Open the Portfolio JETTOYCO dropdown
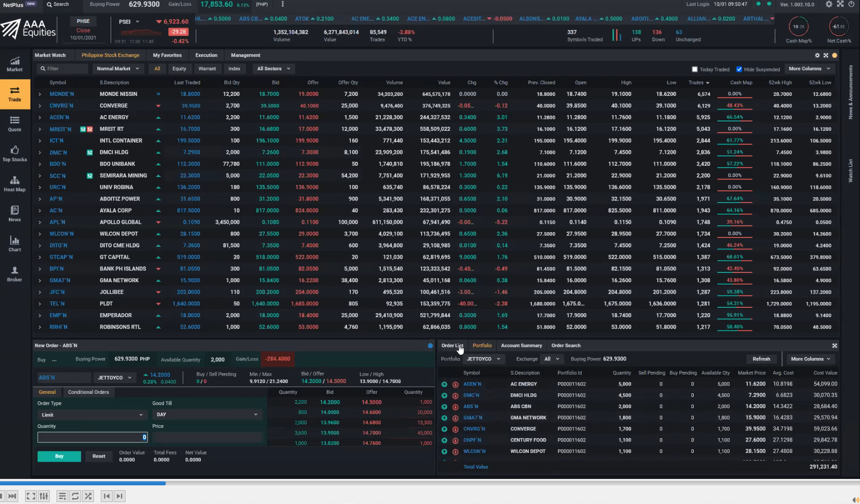 (484, 359)
